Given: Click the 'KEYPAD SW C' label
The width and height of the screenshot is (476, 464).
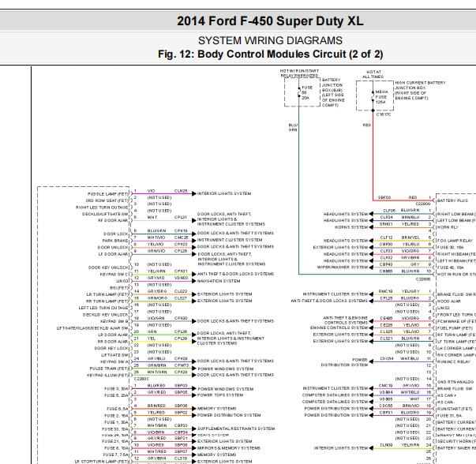Looking at the screenshot, I should [x=114, y=275].
